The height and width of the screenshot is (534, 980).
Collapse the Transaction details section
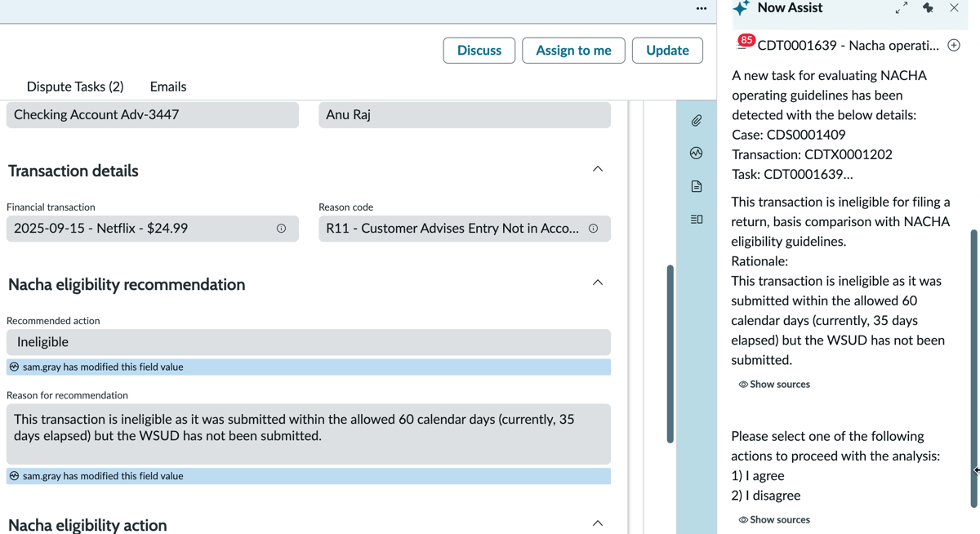coord(598,169)
